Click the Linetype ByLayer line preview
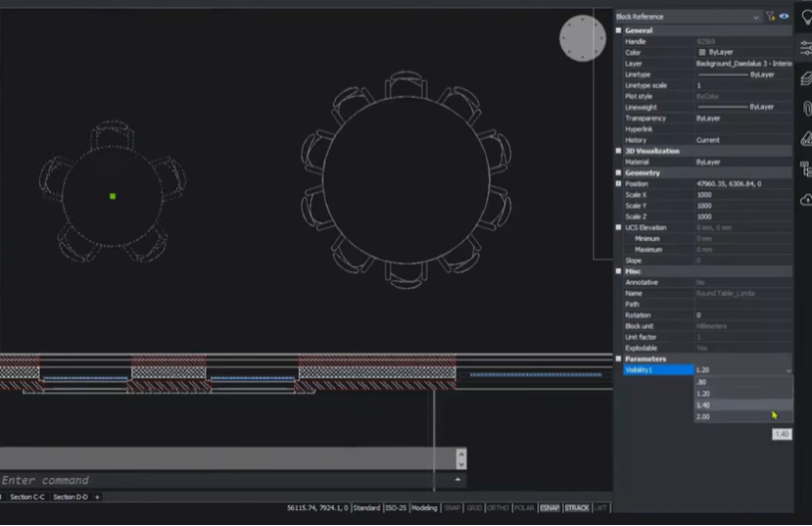 click(x=723, y=75)
